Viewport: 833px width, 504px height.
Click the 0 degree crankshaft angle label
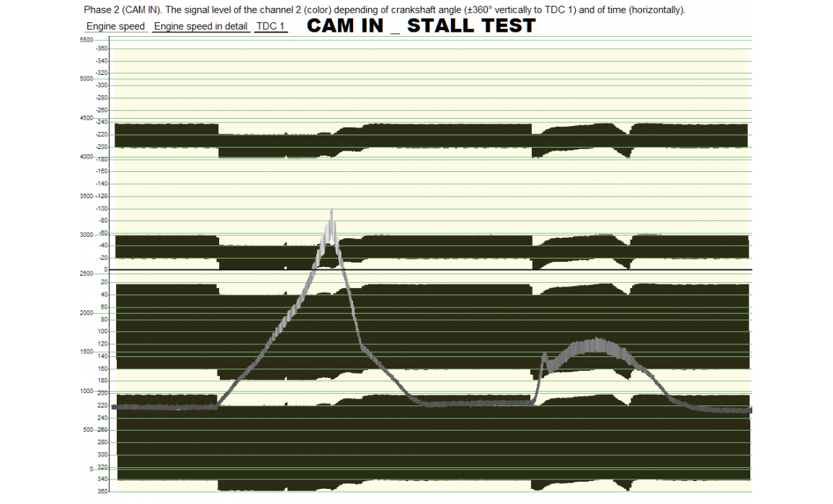pos(105,270)
